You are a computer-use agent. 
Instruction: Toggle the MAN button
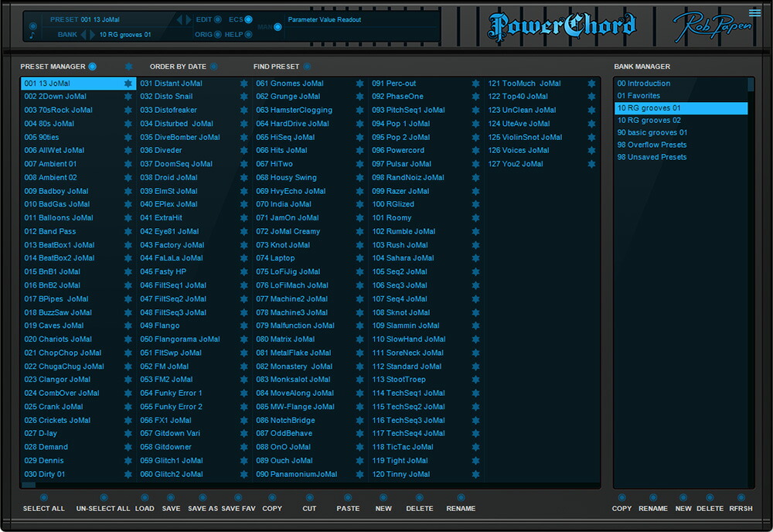(278, 27)
